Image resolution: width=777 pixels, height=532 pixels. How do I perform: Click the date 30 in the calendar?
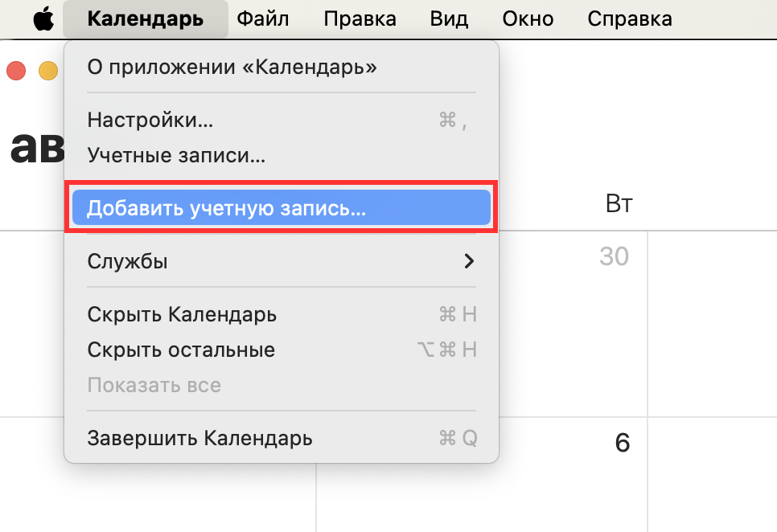(615, 256)
